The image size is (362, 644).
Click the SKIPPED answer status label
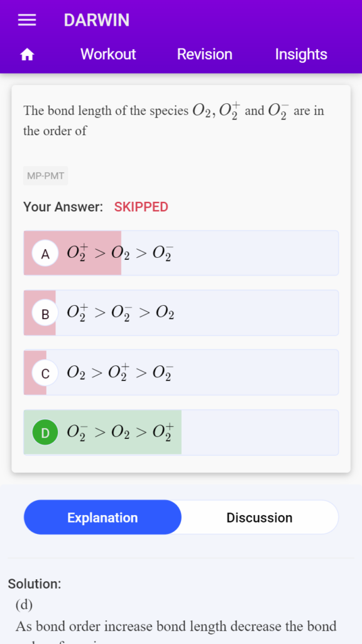click(x=141, y=207)
